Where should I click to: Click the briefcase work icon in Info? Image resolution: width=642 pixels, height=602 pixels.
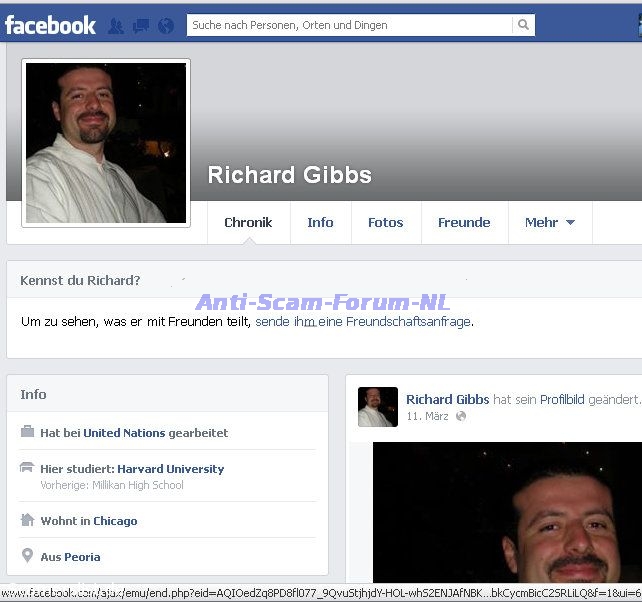[x=27, y=433]
